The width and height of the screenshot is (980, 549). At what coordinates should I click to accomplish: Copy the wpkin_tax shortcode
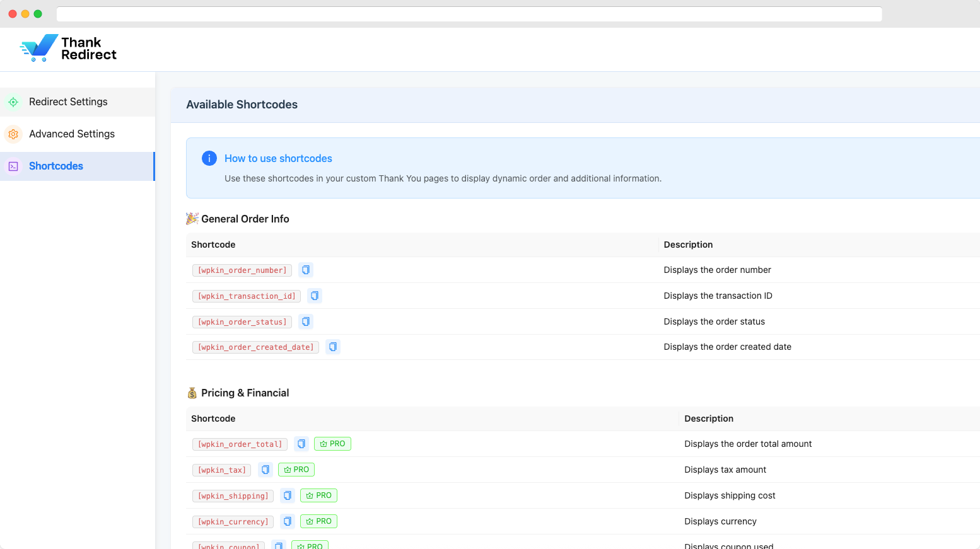[x=265, y=470]
